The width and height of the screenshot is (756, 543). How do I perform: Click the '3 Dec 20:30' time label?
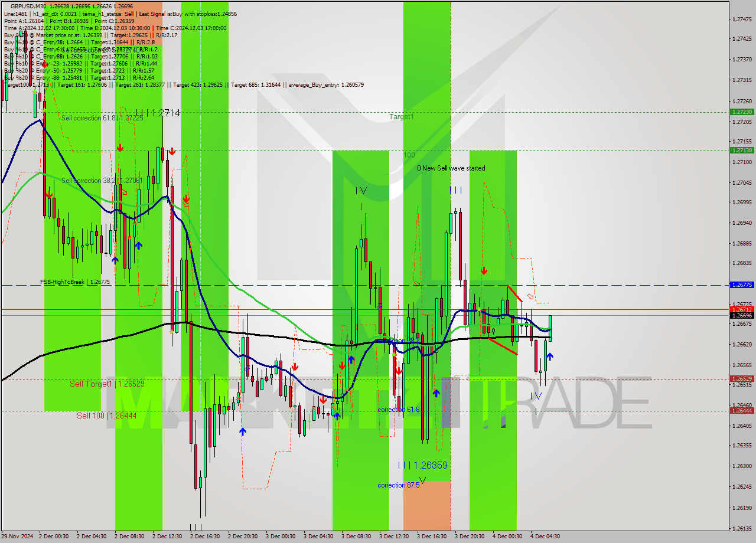[x=470, y=537]
